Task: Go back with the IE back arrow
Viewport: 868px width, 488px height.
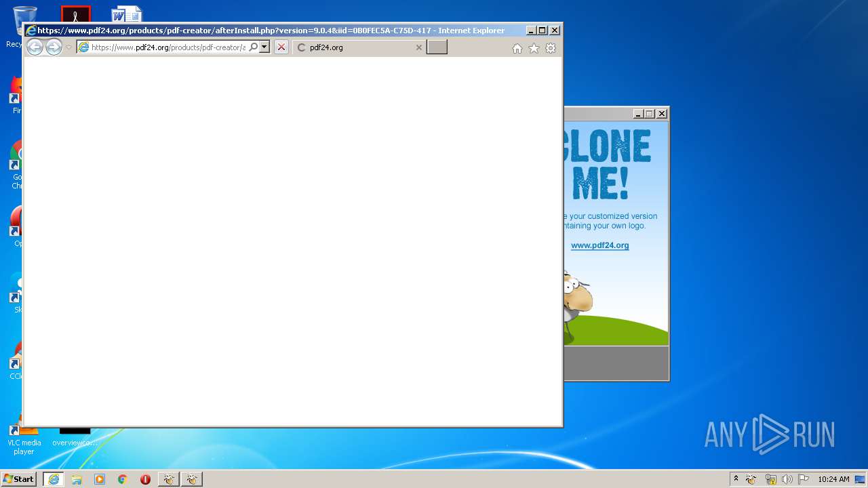Action: [35, 47]
